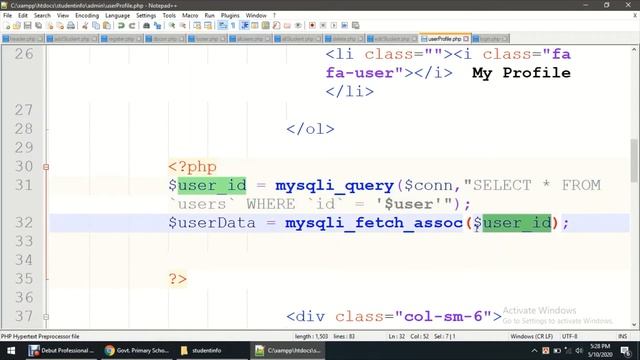Viewport: 640px width, 360px height.
Task: Toggle Show Indent Guide button
Action: pyautogui.click(x=244, y=26)
